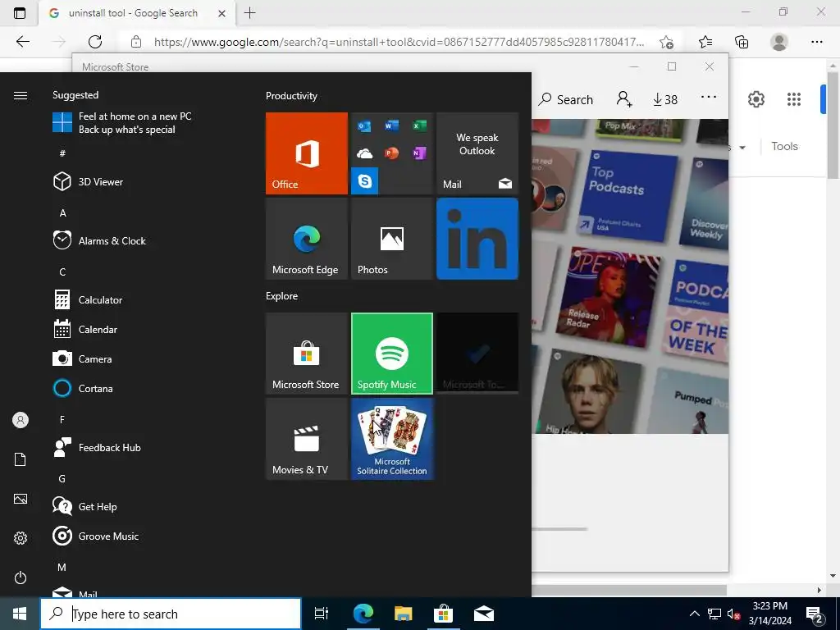840x630 pixels.
Task: Open the Microsoft To Do tile
Action: (x=477, y=354)
